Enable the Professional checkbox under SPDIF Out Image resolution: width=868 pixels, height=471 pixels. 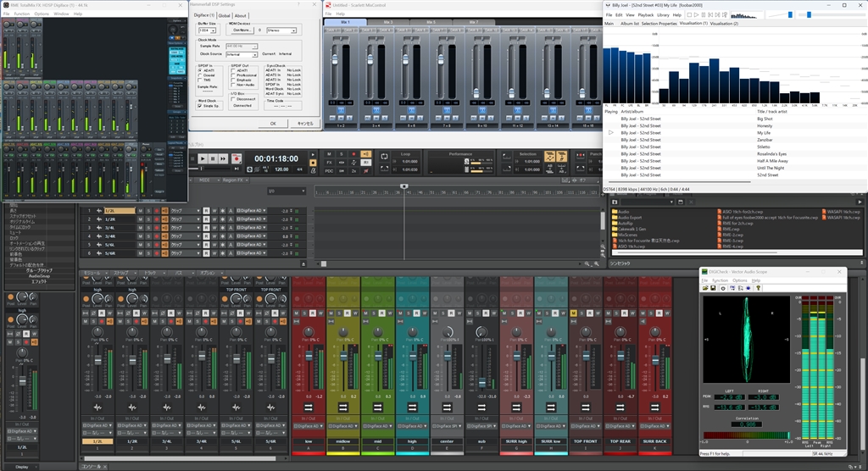coord(232,75)
